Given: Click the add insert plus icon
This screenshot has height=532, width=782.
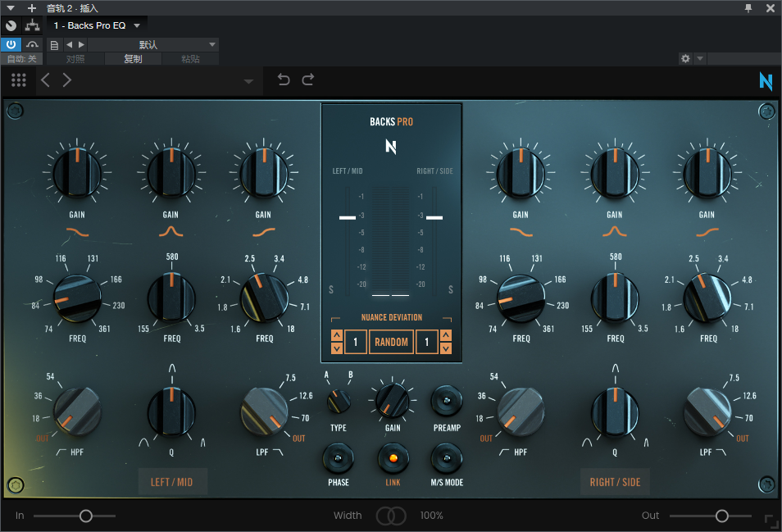Looking at the screenshot, I should point(32,8).
